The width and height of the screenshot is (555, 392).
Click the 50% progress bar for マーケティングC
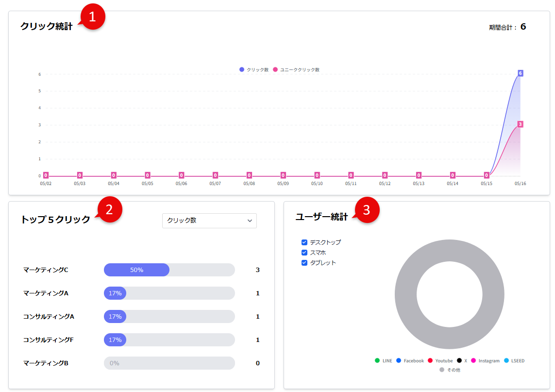(x=136, y=270)
